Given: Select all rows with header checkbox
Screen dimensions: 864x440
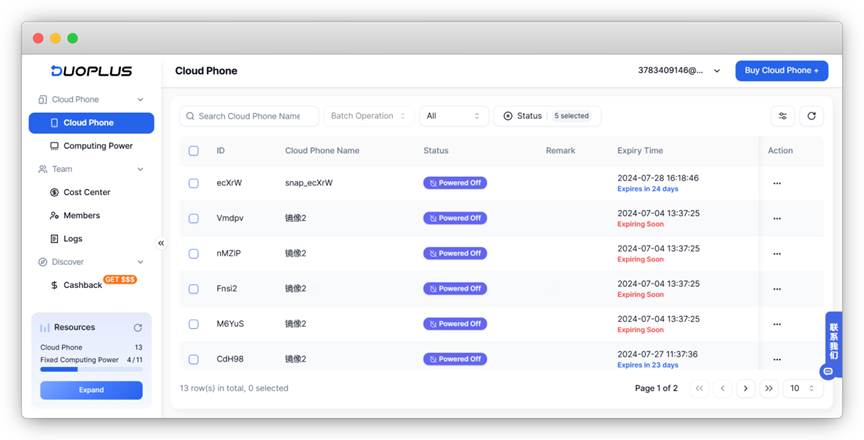Looking at the screenshot, I should click(x=194, y=151).
